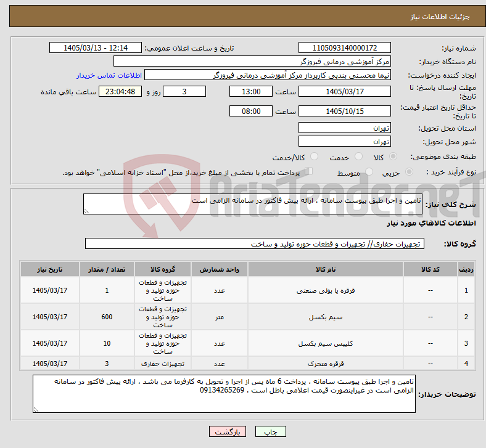Click the شماره نیاز number field
Viewport: 486px width, 448px height.
coord(344,47)
